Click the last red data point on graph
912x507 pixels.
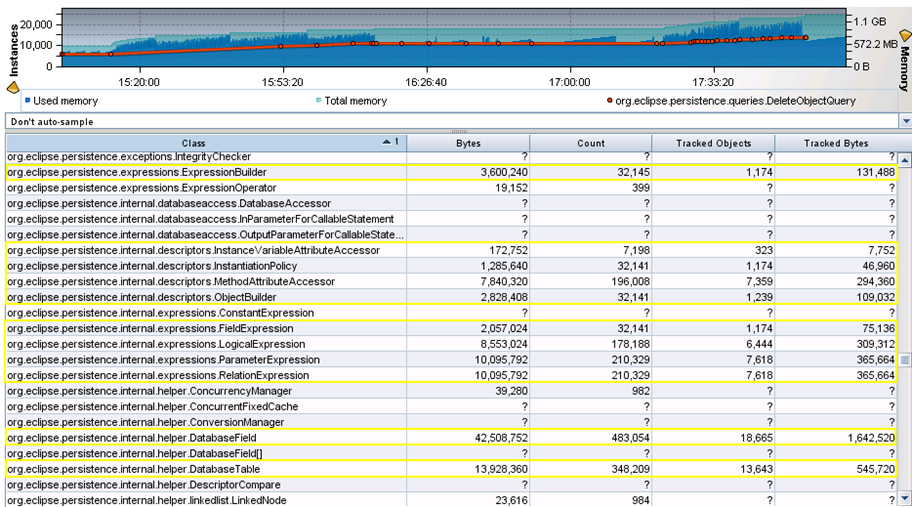(x=805, y=38)
